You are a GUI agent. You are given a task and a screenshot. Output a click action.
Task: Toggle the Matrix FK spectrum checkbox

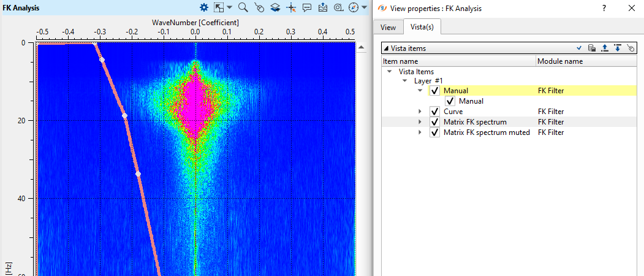(x=435, y=122)
